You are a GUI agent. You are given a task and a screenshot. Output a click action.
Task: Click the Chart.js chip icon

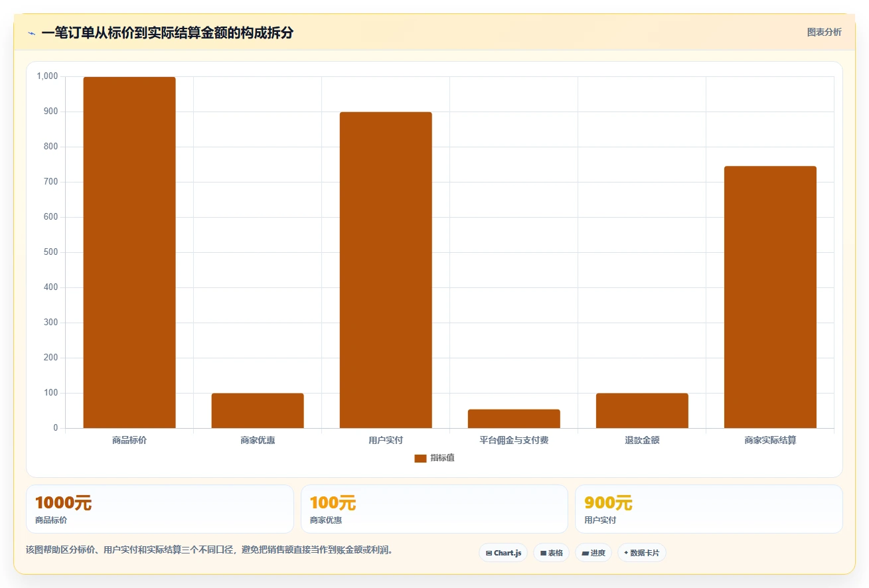click(x=489, y=553)
